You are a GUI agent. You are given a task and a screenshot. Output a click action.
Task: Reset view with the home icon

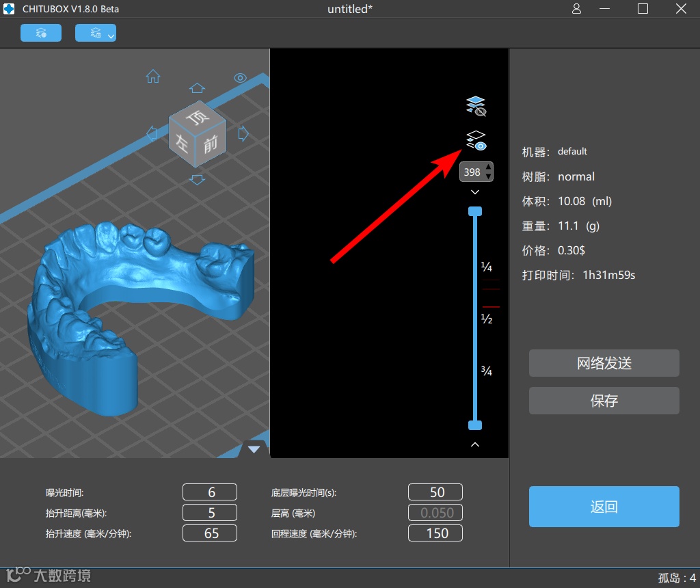pyautogui.click(x=153, y=77)
